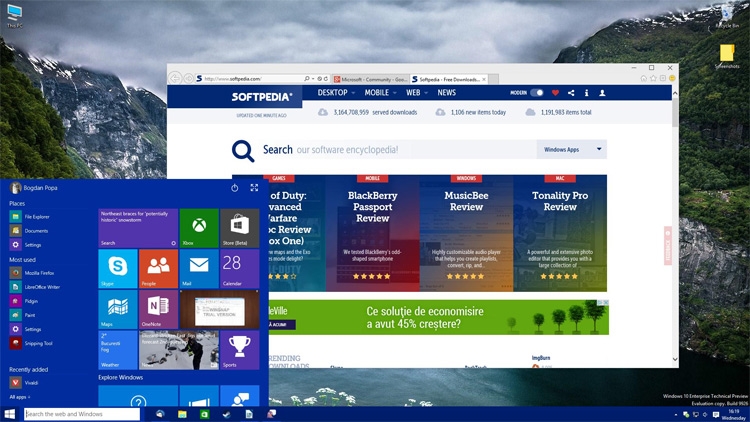Click the Softpedia search text field
Screen dimensions: 750x422
(x=398, y=149)
